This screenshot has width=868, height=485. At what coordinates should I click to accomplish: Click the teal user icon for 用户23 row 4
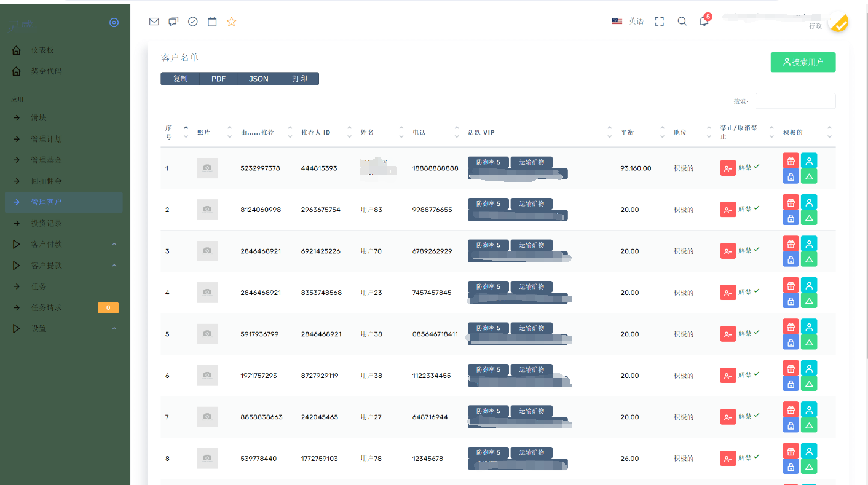pos(809,285)
